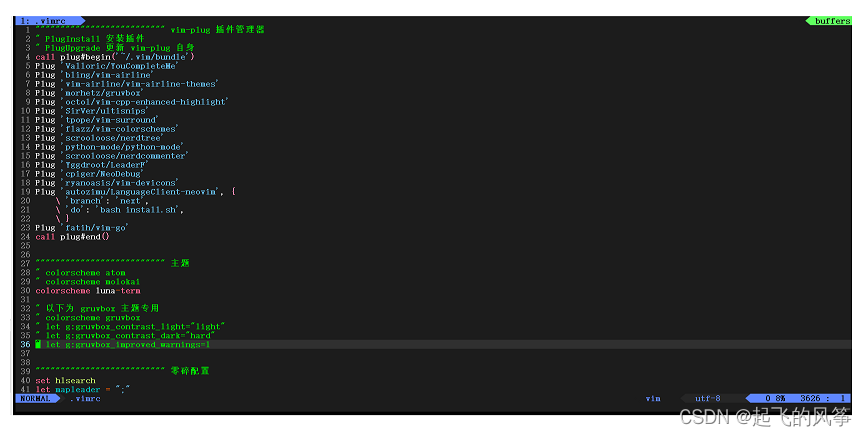Click the 'branch': 'next' continuation line
The height and width of the screenshot is (436, 867).
click(x=102, y=201)
